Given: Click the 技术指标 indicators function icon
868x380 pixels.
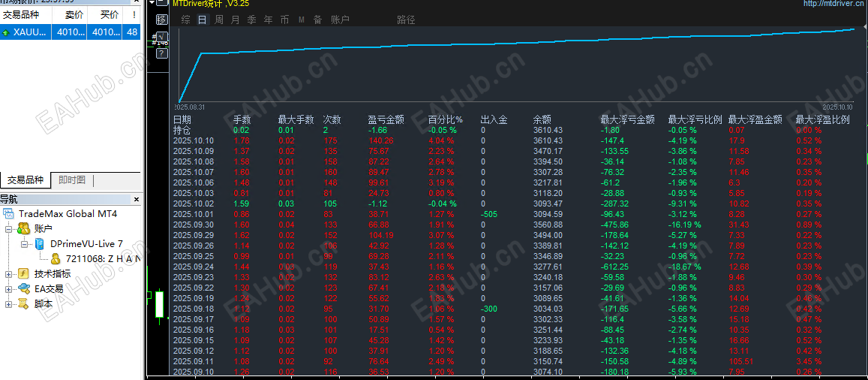Looking at the screenshot, I should click(23, 273).
